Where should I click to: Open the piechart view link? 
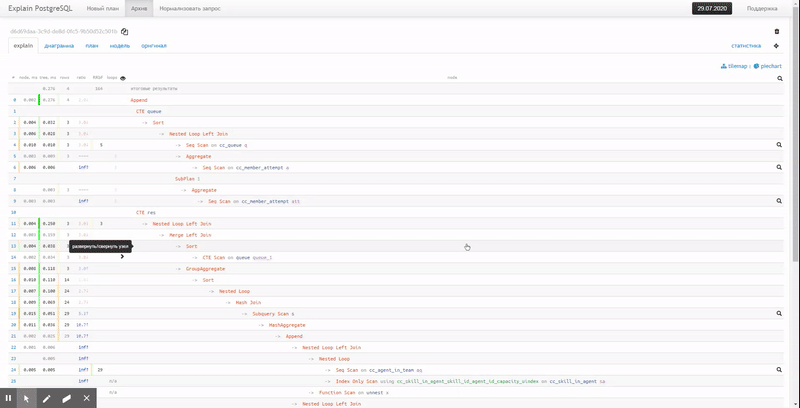pos(768,66)
